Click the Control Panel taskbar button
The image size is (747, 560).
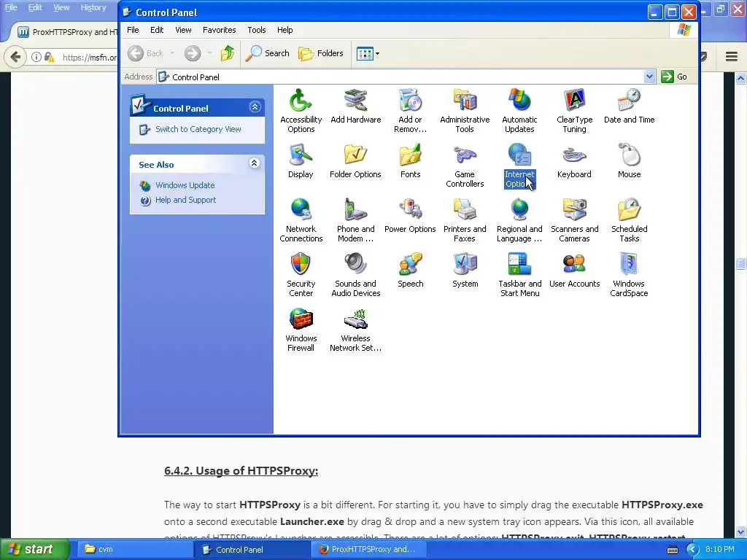coord(252,549)
